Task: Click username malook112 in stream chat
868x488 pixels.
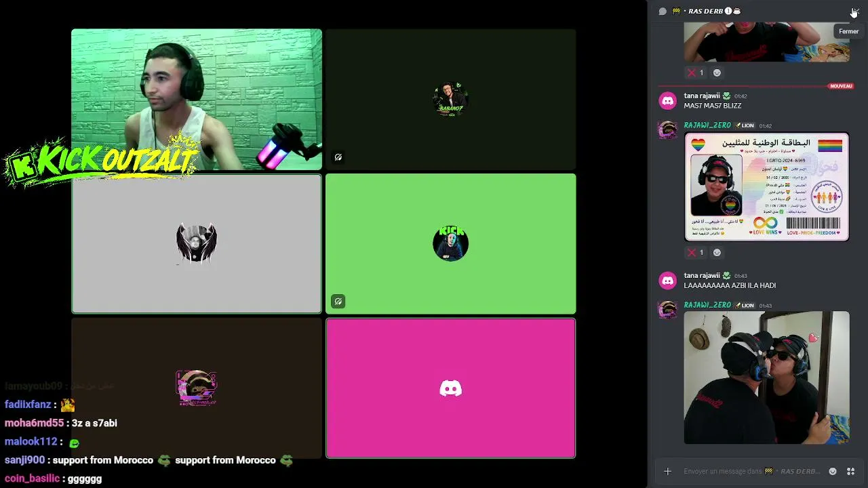Action: coord(31,442)
